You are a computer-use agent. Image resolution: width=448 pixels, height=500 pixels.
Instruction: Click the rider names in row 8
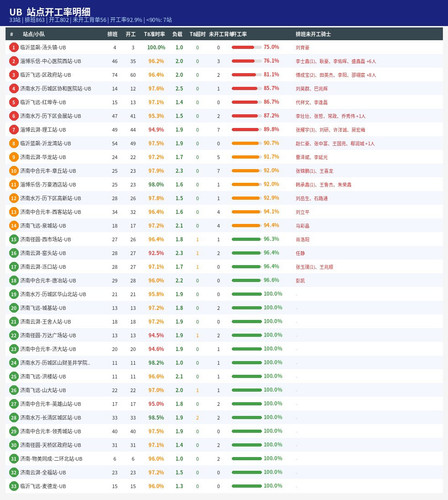[335, 144]
